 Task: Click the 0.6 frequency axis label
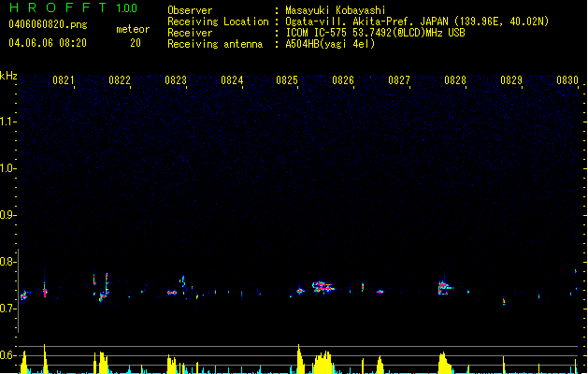(7, 355)
